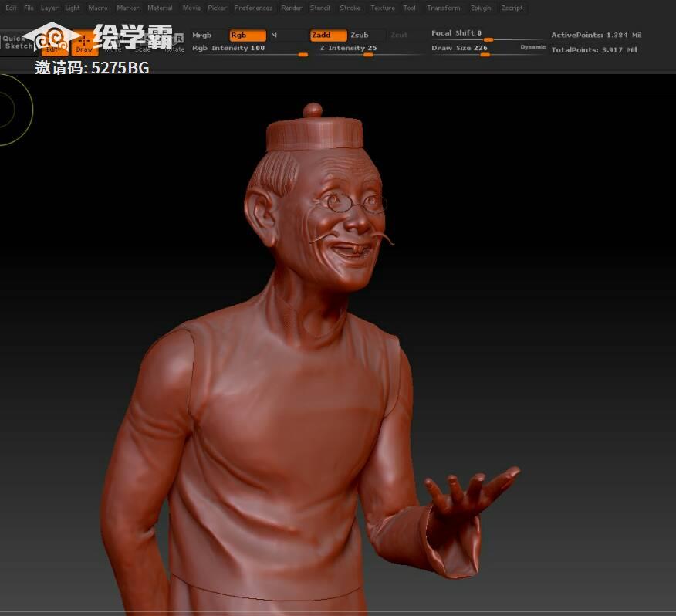Toggle the Zadd sculpt mode

[329, 35]
